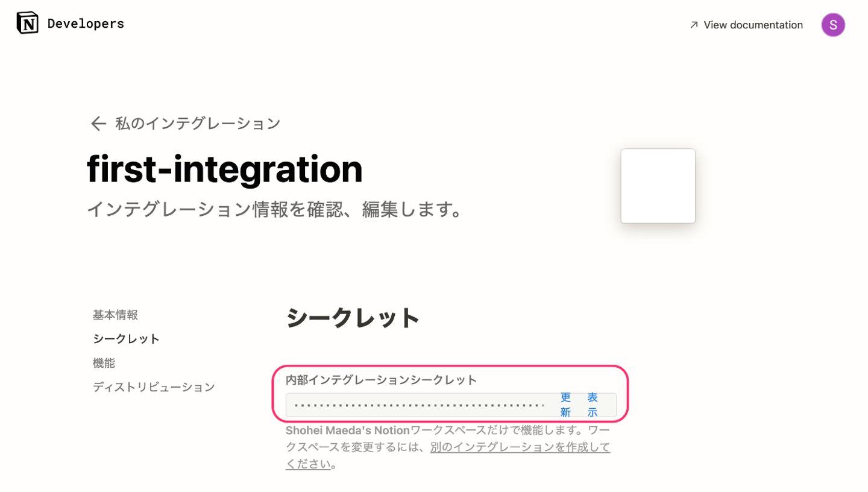
Task: Click the Notion logo icon
Action: [x=27, y=23]
